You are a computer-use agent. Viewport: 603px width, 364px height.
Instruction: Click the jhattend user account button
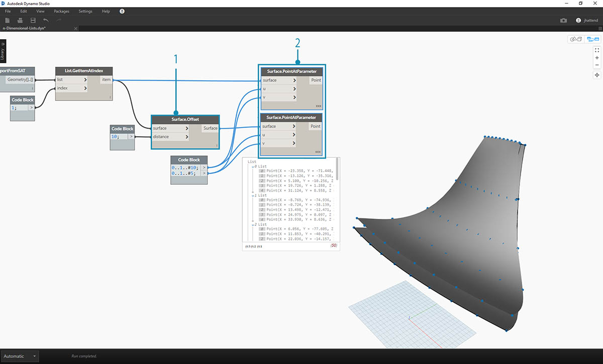587,21
